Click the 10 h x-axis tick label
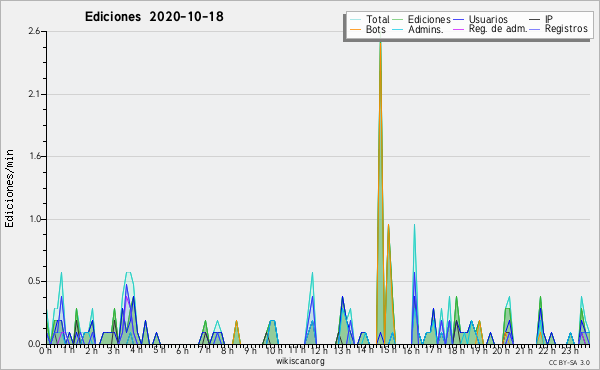This screenshot has height=370, width=600. (x=274, y=350)
